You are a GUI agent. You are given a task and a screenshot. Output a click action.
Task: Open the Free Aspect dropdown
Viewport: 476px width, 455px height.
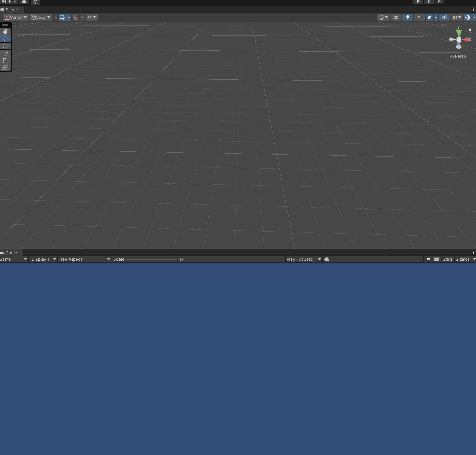(84, 259)
